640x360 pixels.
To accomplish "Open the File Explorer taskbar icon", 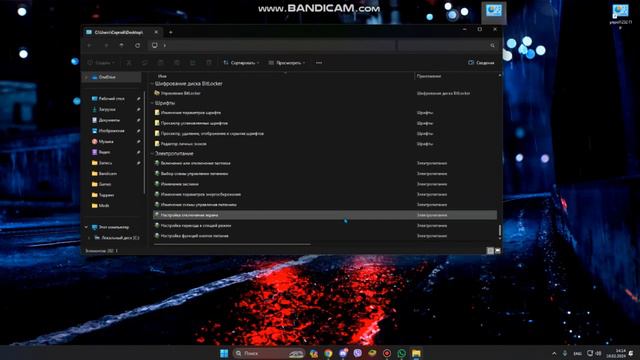I will (416, 353).
